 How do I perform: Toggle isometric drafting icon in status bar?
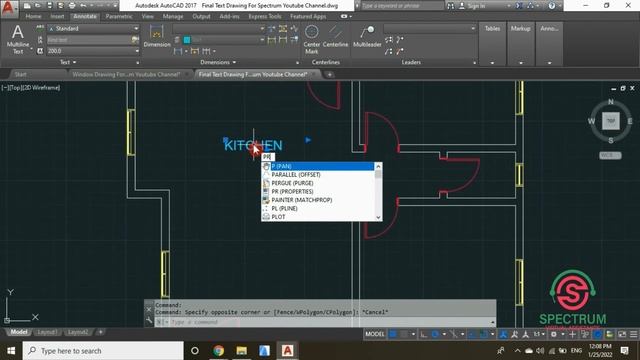453,334
